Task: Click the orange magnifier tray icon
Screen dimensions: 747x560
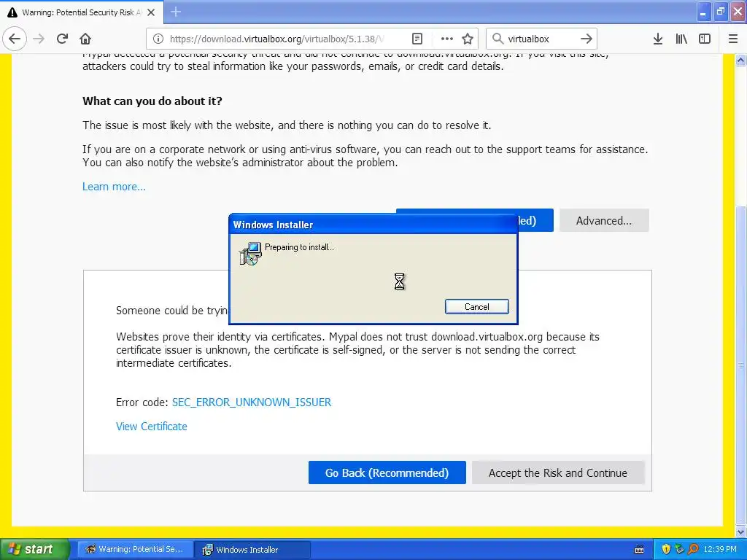Action: pos(693,550)
